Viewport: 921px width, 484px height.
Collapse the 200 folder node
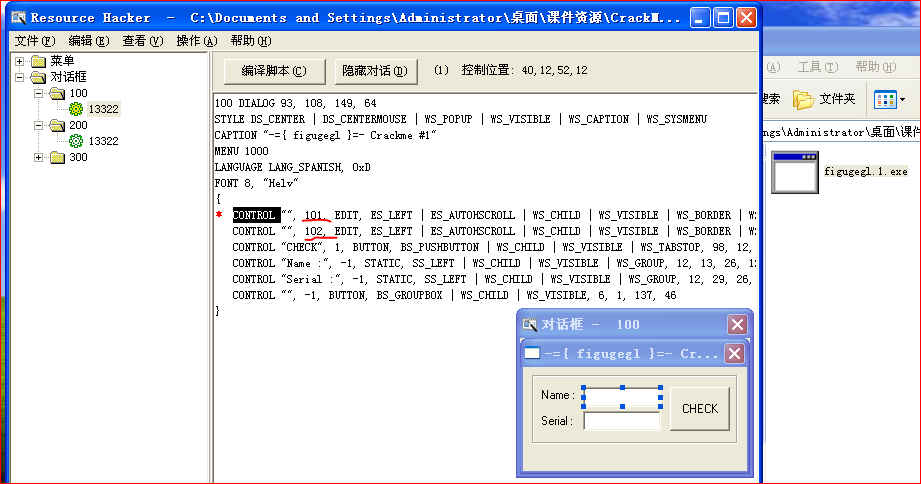(x=38, y=125)
